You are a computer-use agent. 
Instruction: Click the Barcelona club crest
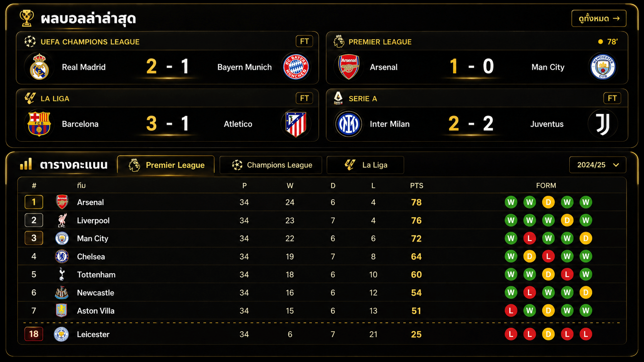(x=39, y=124)
